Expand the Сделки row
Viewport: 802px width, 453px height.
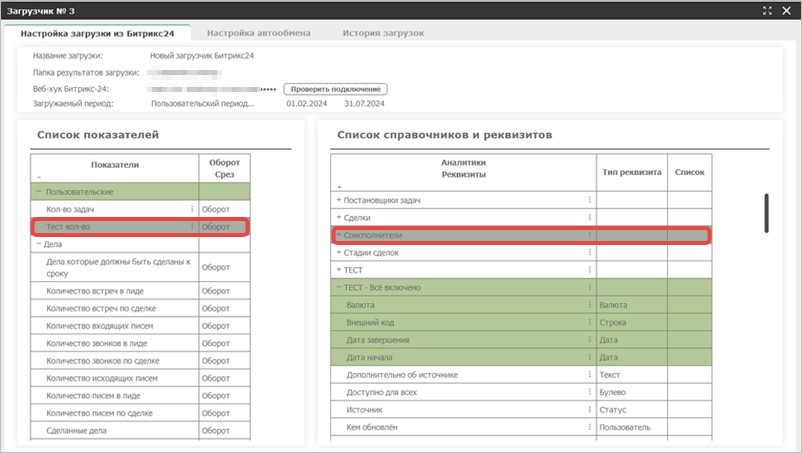(339, 217)
